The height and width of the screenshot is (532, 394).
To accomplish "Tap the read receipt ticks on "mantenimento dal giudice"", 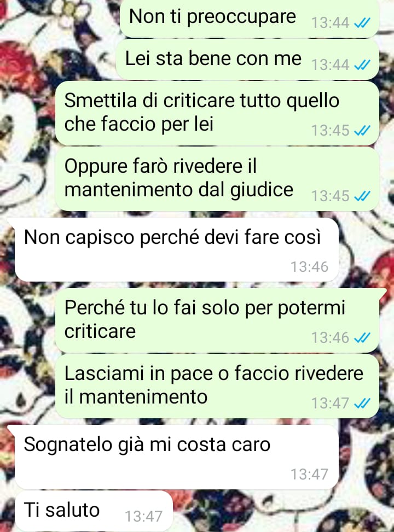I will [x=362, y=196].
